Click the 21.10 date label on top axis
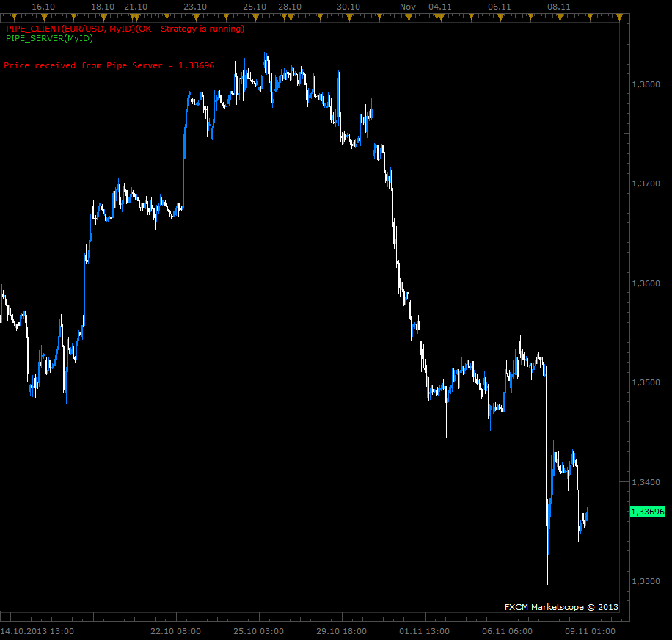672x640 pixels. click(x=136, y=7)
